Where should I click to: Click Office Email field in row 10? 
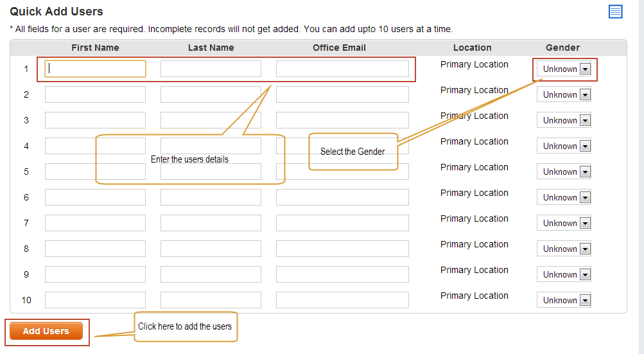(x=342, y=300)
